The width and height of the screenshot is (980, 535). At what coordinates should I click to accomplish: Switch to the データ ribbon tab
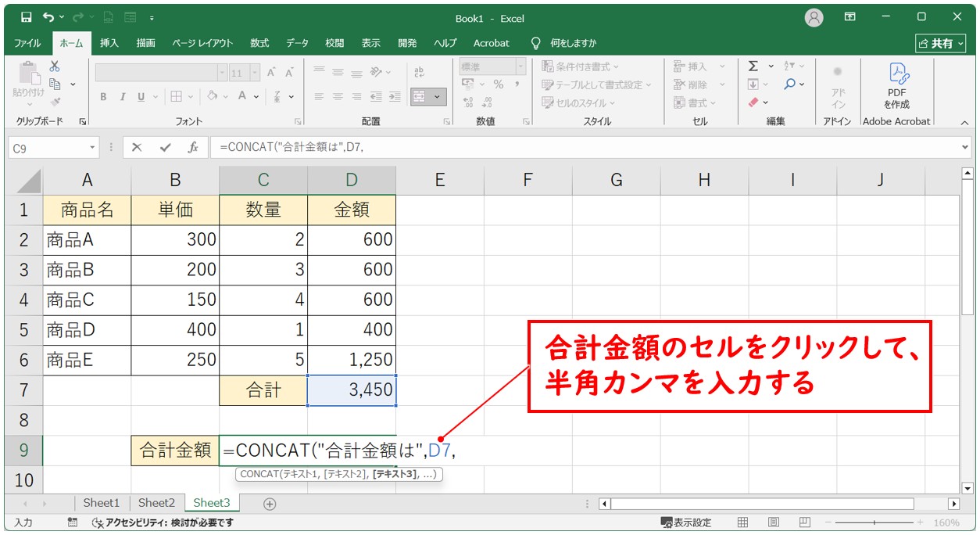[x=297, y=44]
